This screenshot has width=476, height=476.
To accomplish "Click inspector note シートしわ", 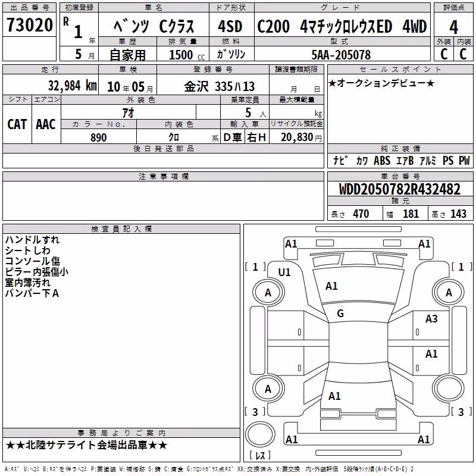I will [27, 250].
